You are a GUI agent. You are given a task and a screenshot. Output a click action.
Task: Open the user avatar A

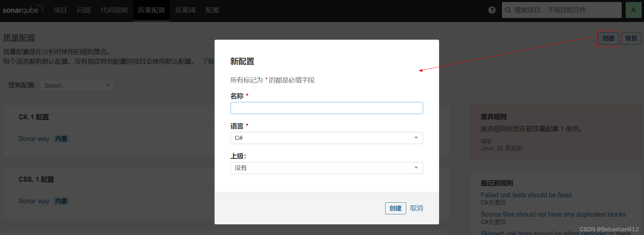pyautogui.click(x=633, y=10)
